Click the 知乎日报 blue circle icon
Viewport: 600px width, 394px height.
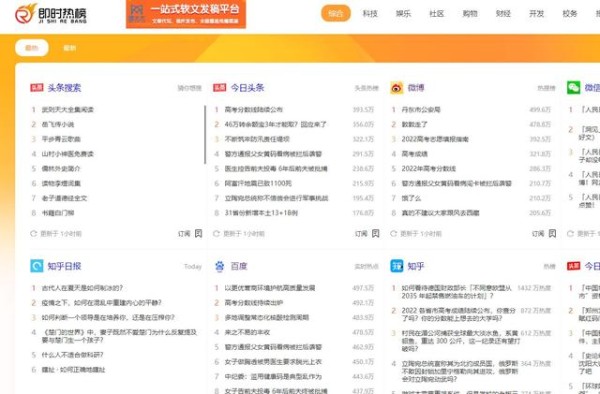coord(37,266)
